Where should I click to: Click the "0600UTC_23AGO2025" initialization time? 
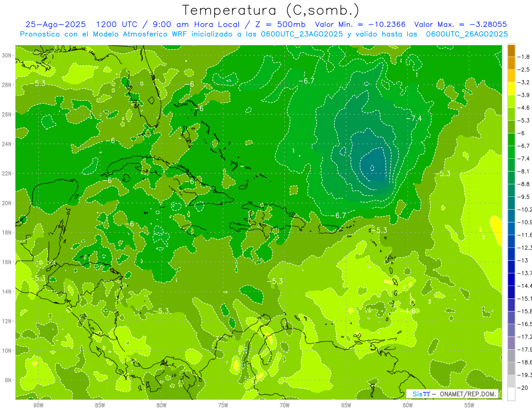(x=302, y=34)
